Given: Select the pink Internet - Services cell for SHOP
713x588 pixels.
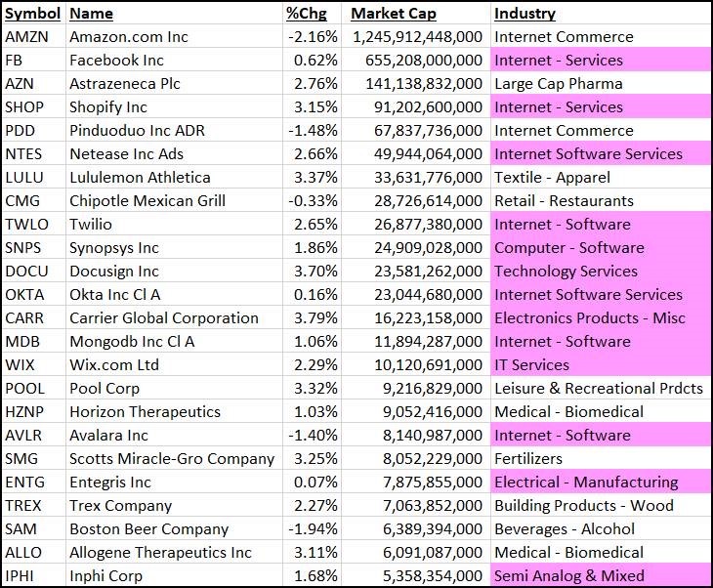Looking at the screenshot, I should point(601,107).
